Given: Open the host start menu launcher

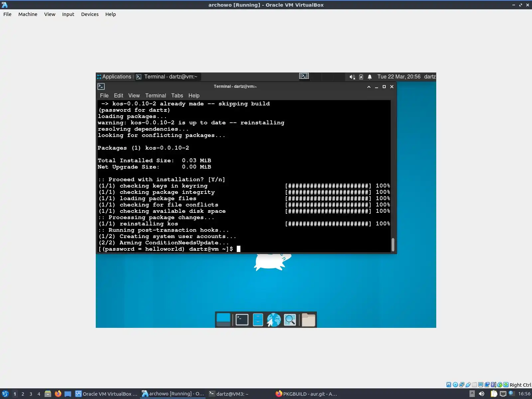Looking at the screenshot, I should click(5, 394).
